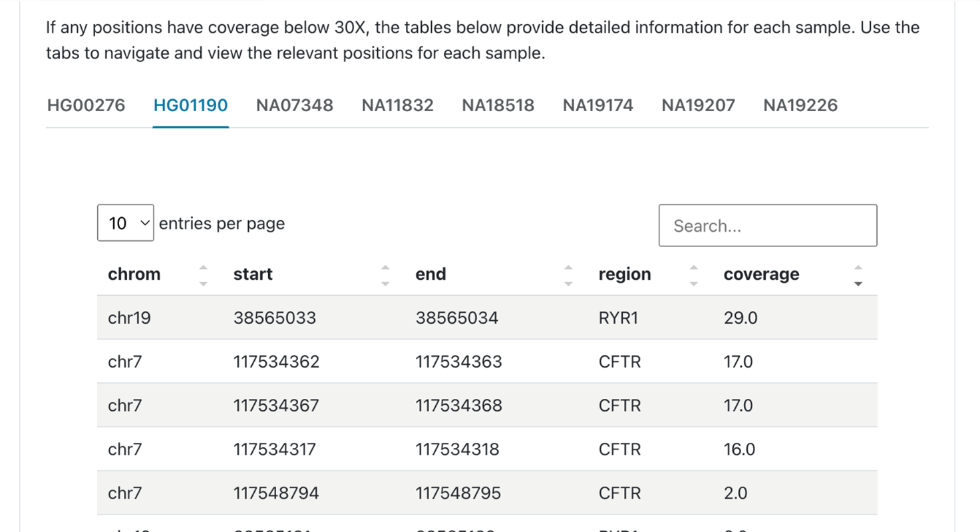The height and width of the screenshot is (532, 980).
Task: Open the NA07348 sample tab
Action: (295, 105)
